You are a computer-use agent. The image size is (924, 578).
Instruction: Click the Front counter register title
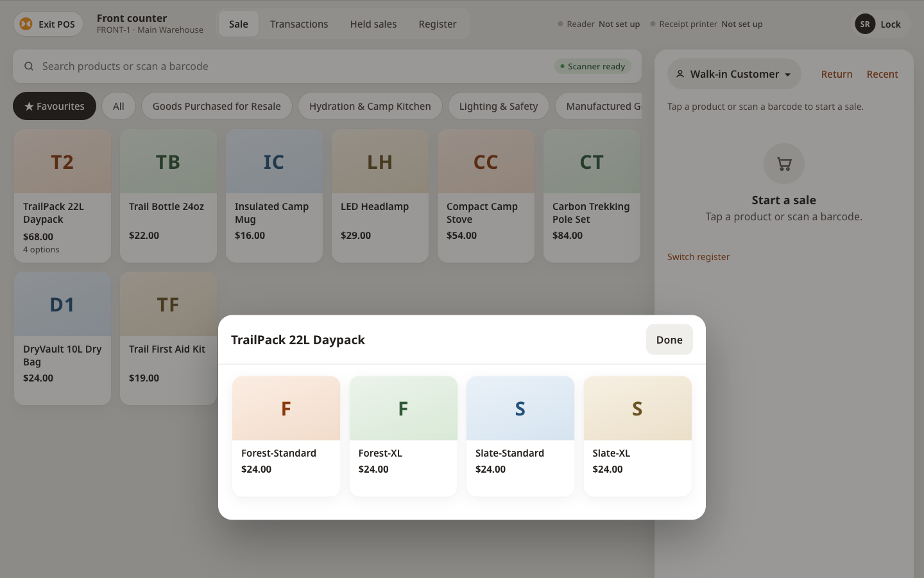tap(132, 18)
